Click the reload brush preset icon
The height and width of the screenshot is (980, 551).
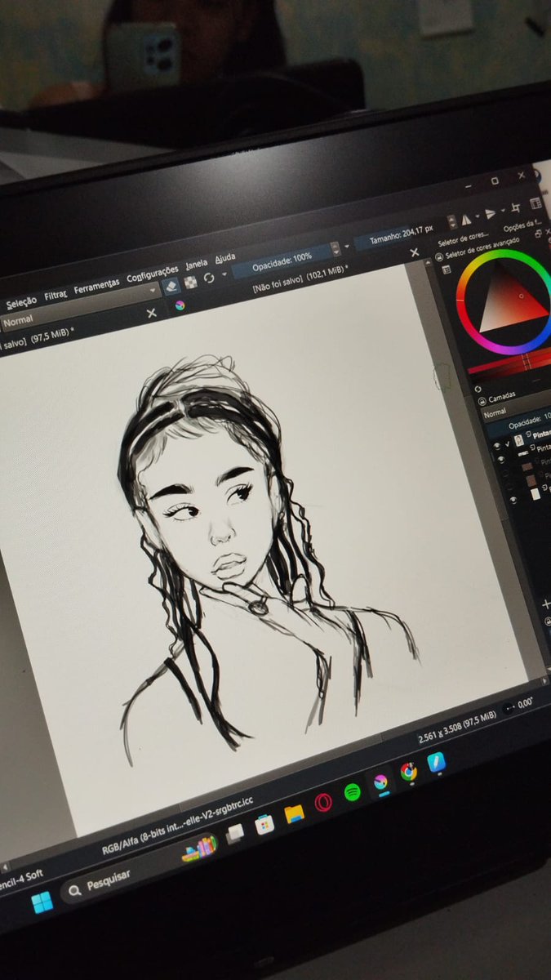[x=209, y=278]
